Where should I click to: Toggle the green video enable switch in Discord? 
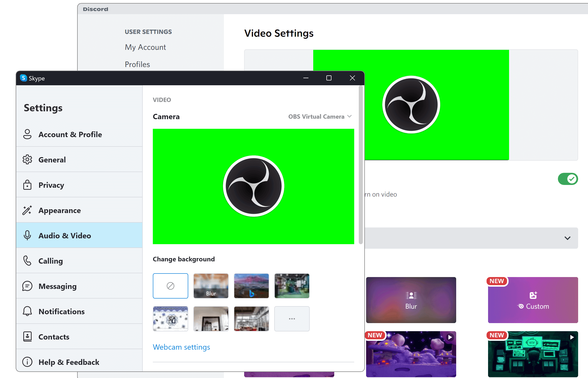tap(568, 179)
